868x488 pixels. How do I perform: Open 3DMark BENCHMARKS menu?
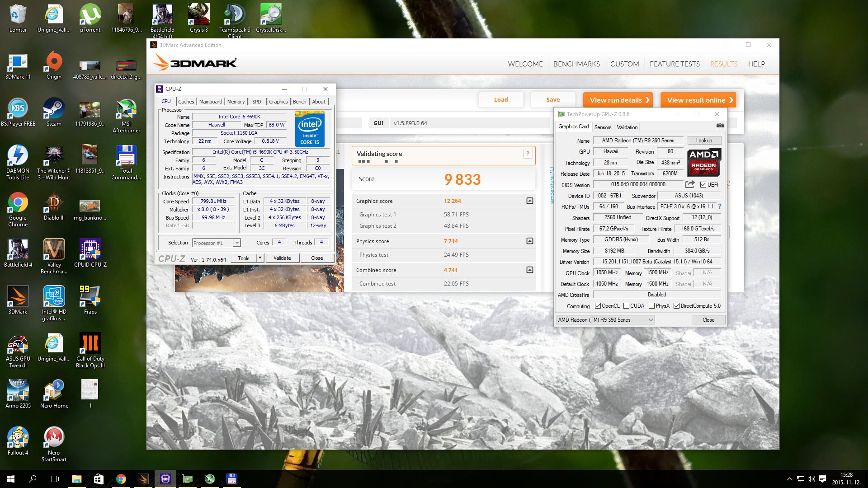(x=576, y=64)
